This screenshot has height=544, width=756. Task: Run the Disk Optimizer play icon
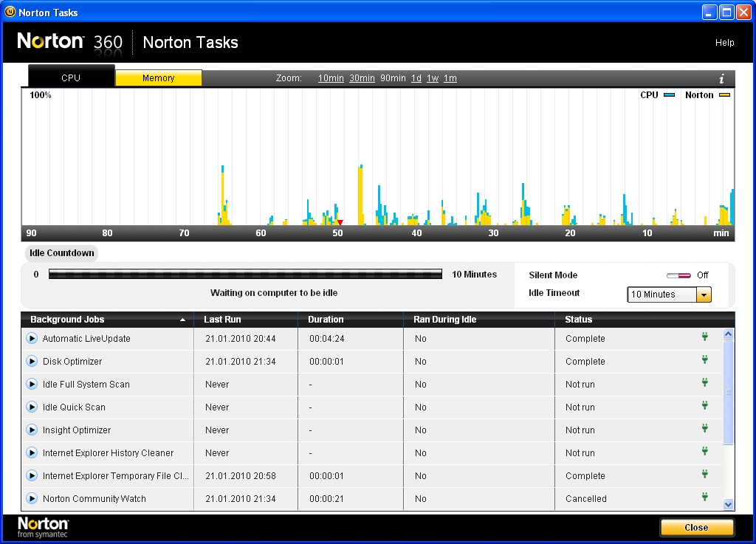point(32,361)
